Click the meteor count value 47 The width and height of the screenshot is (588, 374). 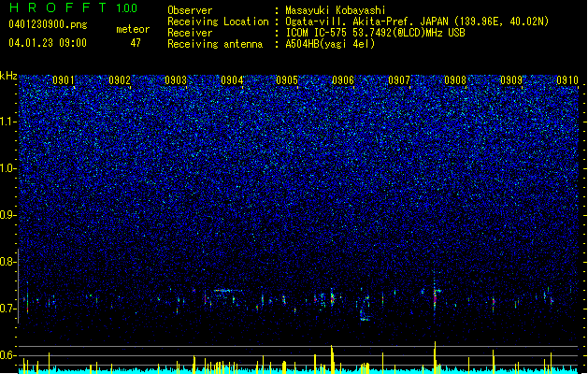[x=136, y=43]
